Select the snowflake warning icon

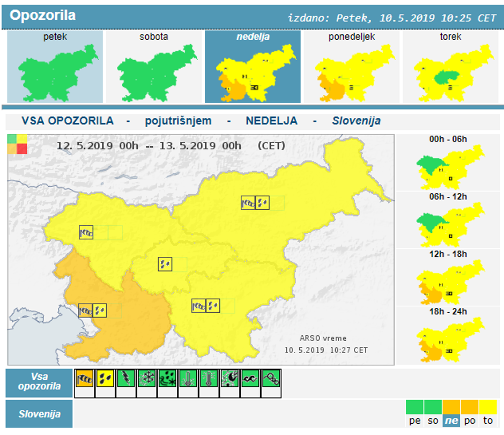pos(146,378)
